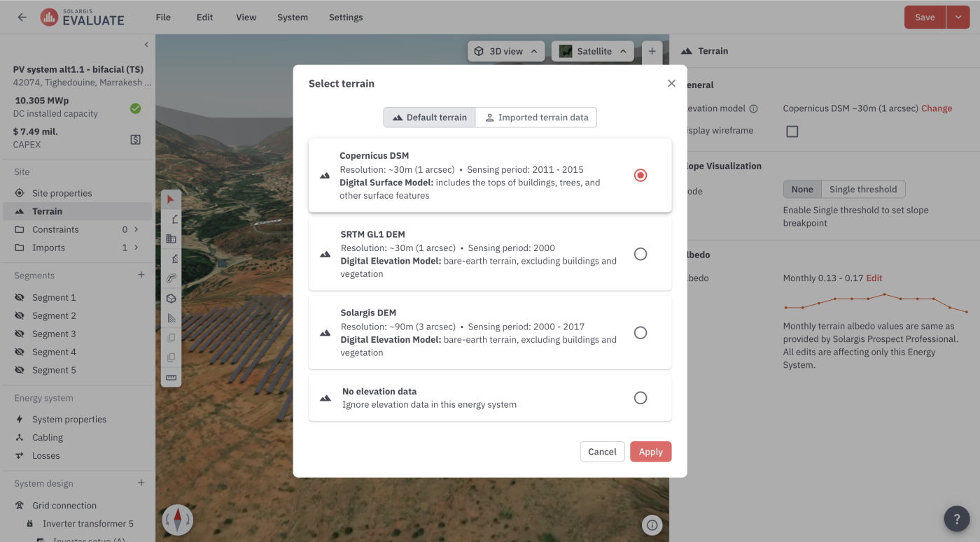Select SRTM GL1 DEM radio button
The width and height of the screenshot is (980, 542).
coord(640,254)
